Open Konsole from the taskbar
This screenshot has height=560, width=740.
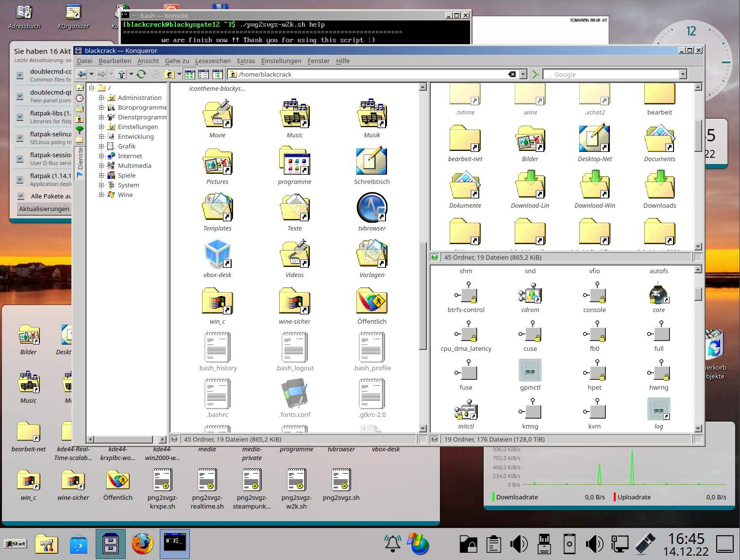pyautogui.click(x=174, y=544)
